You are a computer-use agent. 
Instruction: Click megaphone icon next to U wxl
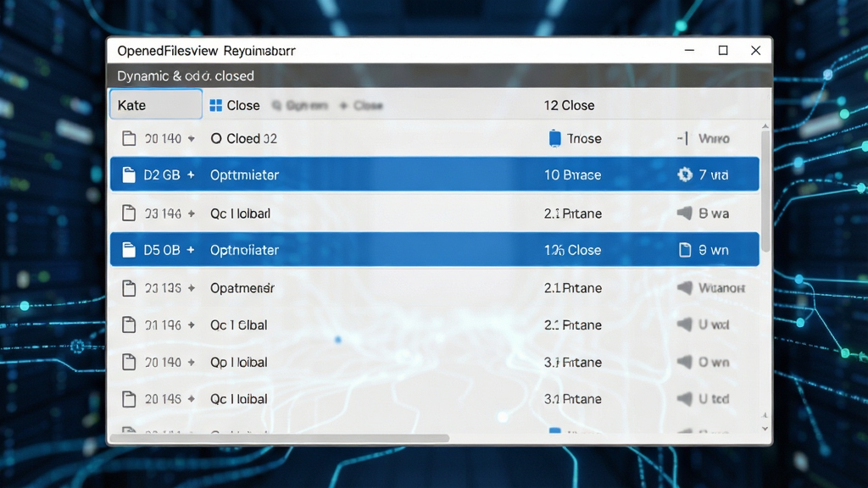pyautogui.click(x=685, y=324)
